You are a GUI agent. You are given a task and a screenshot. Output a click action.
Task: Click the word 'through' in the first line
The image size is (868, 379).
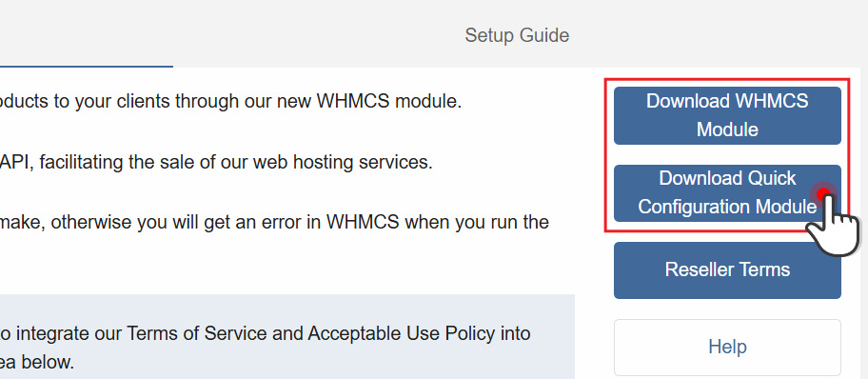[209, 102]
